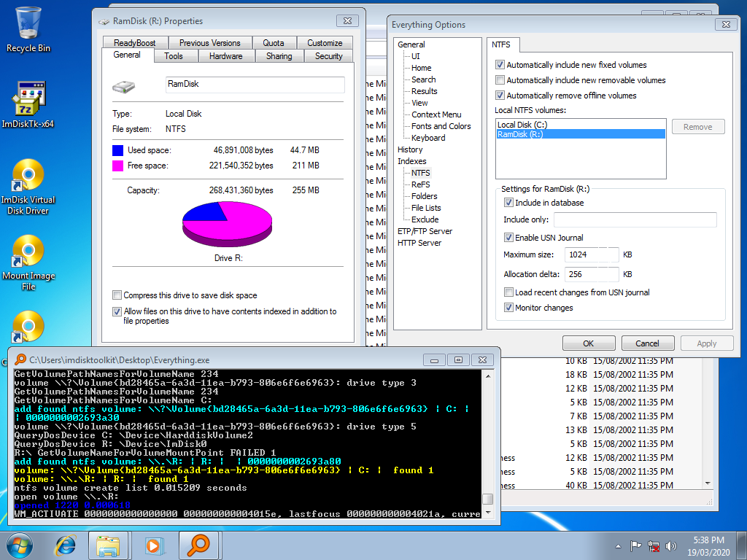Image resolution: width=747 pixels, height=560 pixels.
Task: Open Windows Explorer from the taskbar
Action: pos(108,545)
